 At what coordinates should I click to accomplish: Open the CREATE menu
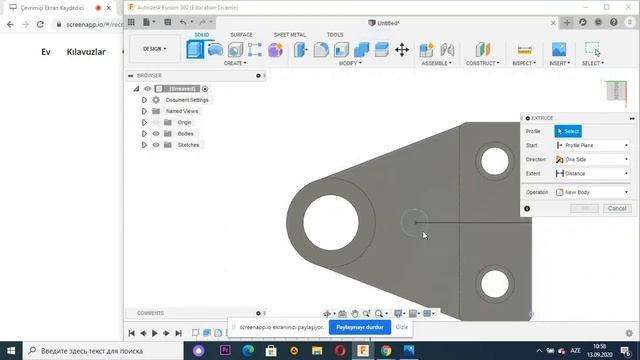click(235, 63)
